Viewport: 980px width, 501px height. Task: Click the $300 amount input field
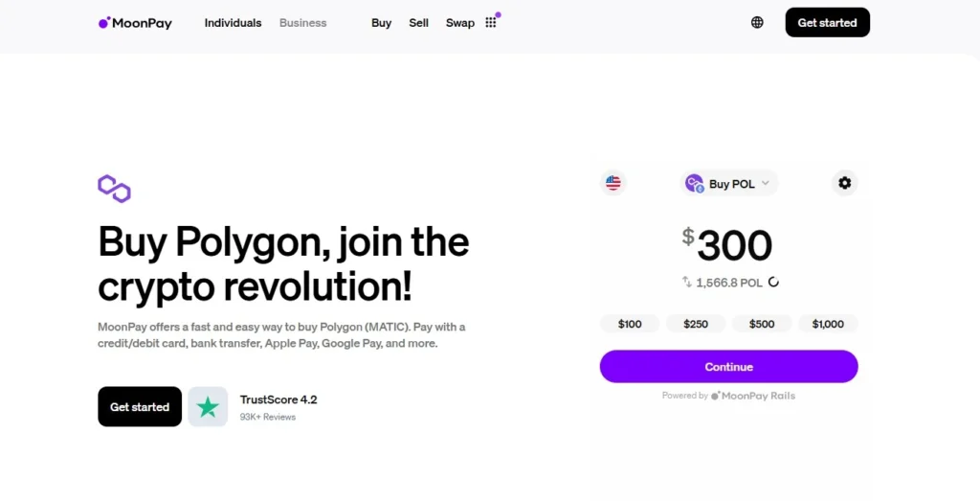(x=727, y=245)
